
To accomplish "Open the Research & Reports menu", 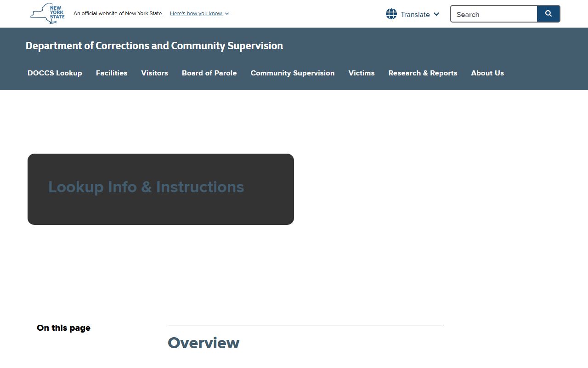I will pos(423,73).
